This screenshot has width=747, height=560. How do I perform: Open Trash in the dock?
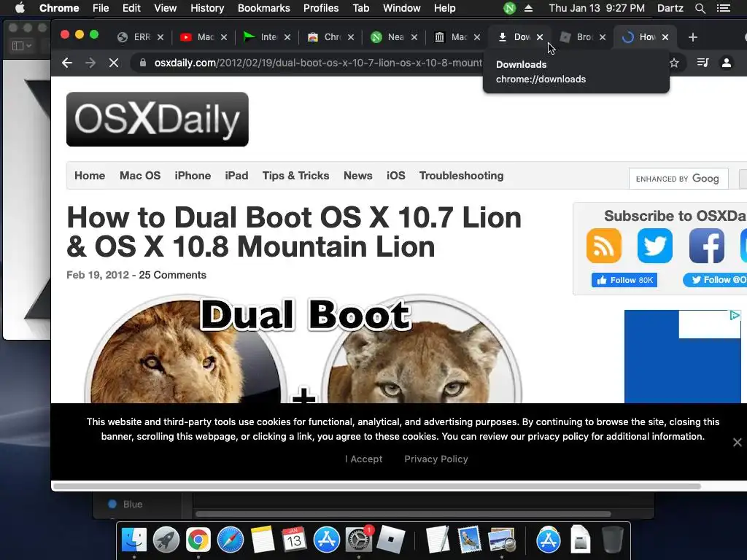pyautogui.click(x=613, y=540)
